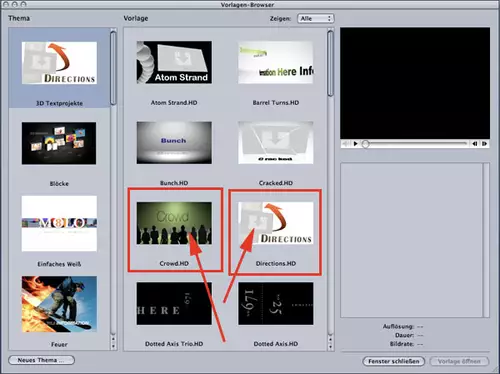Screen dimensions: 500x374
Task: Choose the Bunch.HD template
Action: click(174, 143)
